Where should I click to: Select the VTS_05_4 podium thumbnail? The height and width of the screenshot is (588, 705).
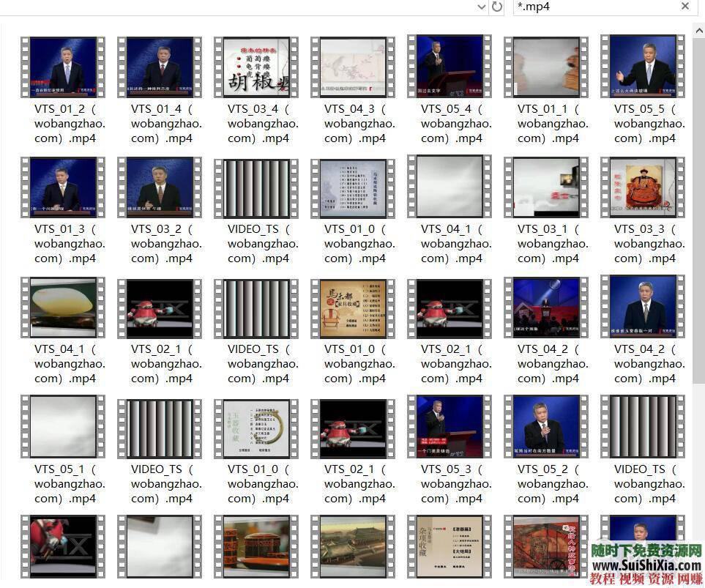pyautogui.click(x=450, y=66)
